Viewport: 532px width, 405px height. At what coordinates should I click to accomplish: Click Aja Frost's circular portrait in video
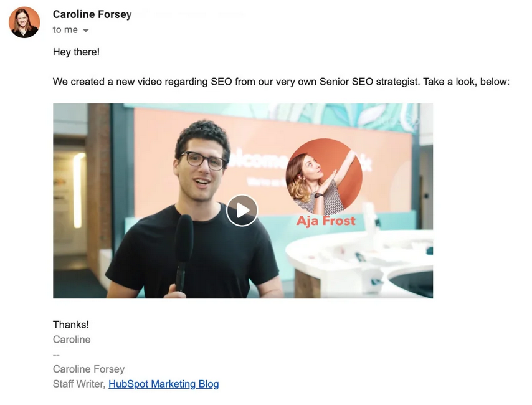(324, 176)
